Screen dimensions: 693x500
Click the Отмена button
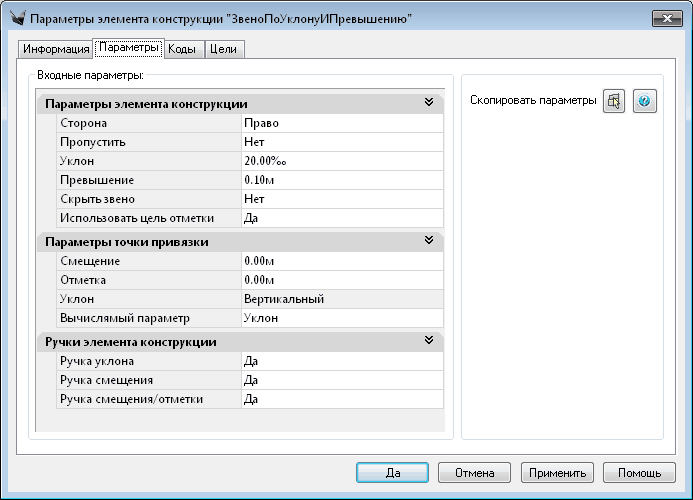click(x=474, y=472)
